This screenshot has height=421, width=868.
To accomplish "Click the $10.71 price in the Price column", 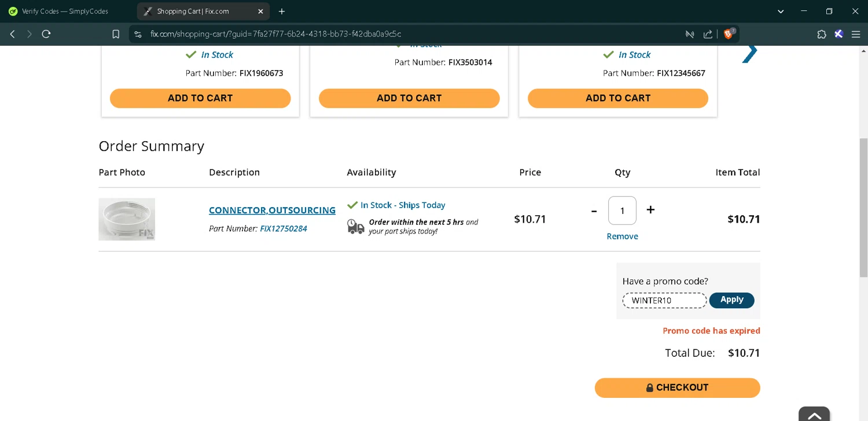I will [530, 219].
